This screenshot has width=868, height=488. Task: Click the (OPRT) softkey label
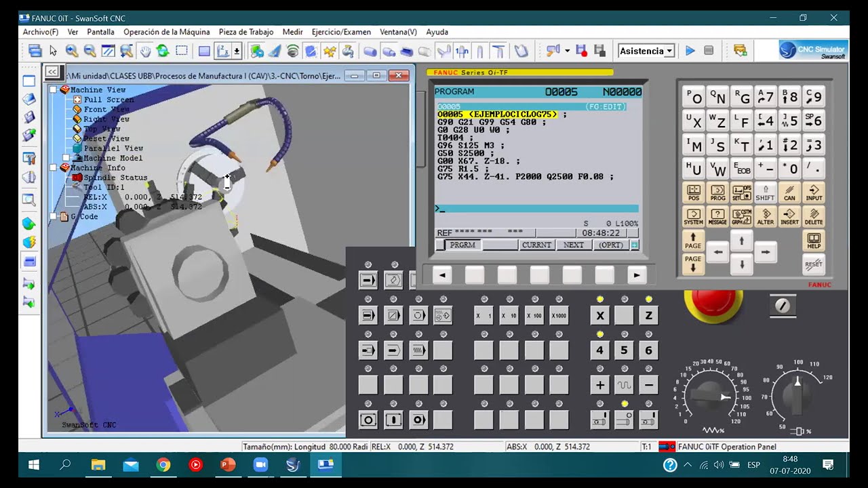click(610, 245)
